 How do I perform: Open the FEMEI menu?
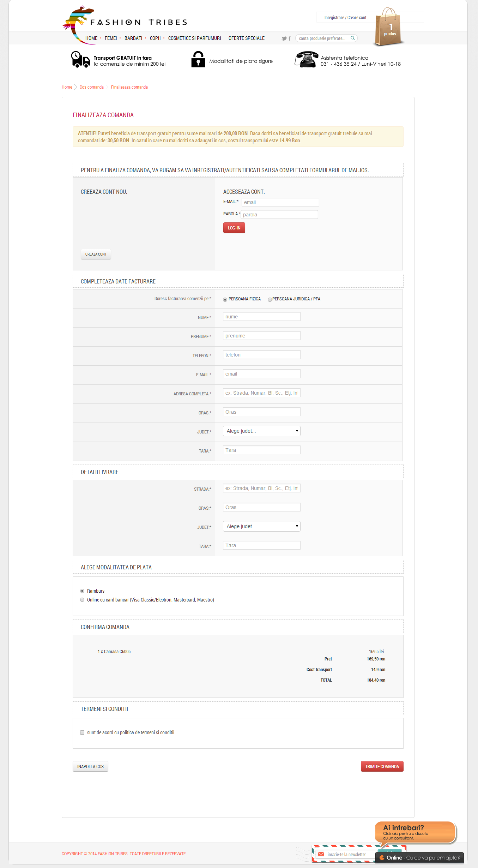[111, 38]
